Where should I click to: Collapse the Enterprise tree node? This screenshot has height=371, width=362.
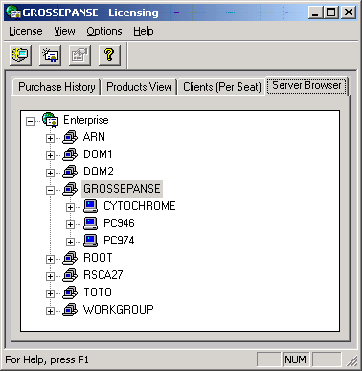30,122
